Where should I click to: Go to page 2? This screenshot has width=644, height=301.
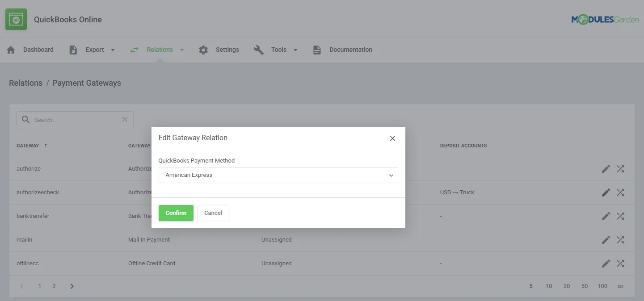(54, 286)
